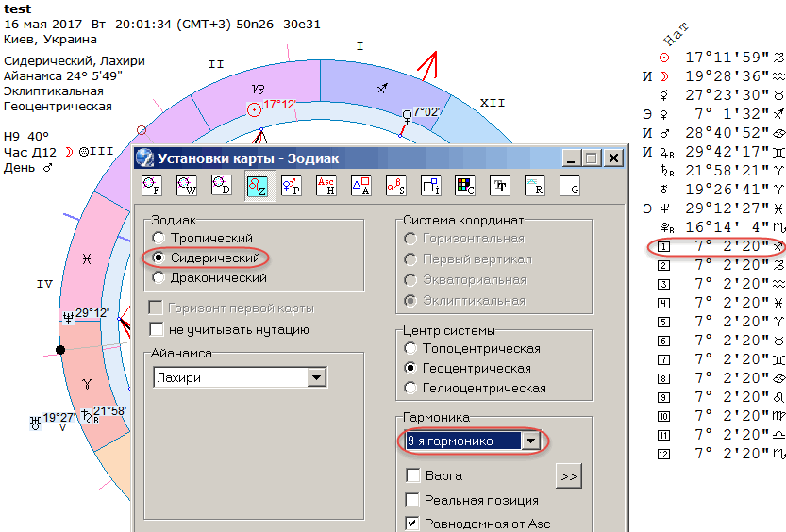Enable the 'не учитывать нутацию' checkbox
Image resolution: width=786 pixels, height=532 pixels.
click(x=157, y=329)
